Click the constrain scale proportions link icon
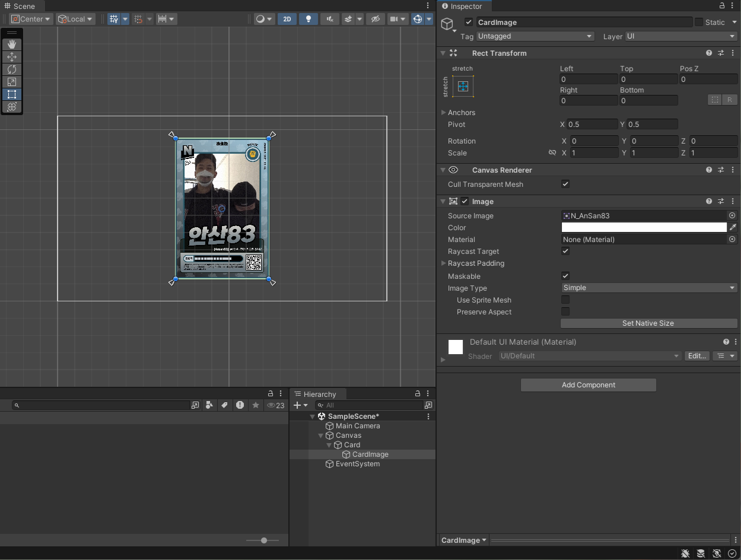 [x=552, y=153]
